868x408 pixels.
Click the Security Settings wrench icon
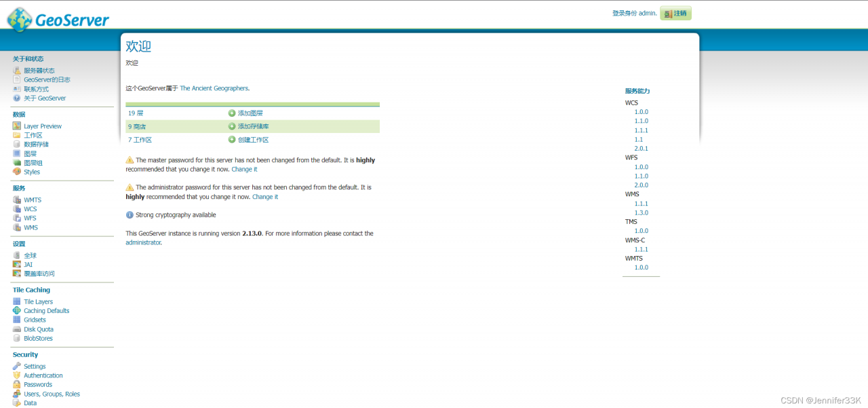[x=17, y=366]
